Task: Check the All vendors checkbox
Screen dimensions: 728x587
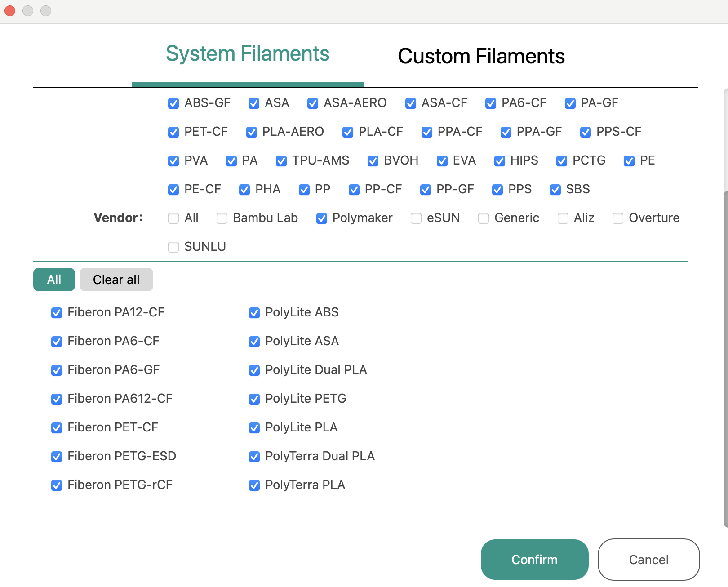Action: tap(173, 218)
